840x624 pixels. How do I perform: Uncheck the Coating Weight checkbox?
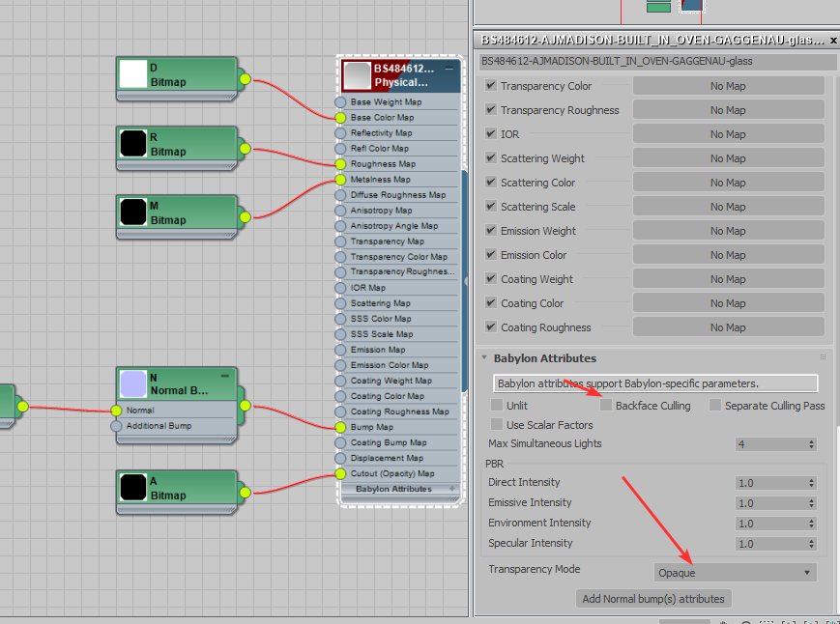coord(491,278)
